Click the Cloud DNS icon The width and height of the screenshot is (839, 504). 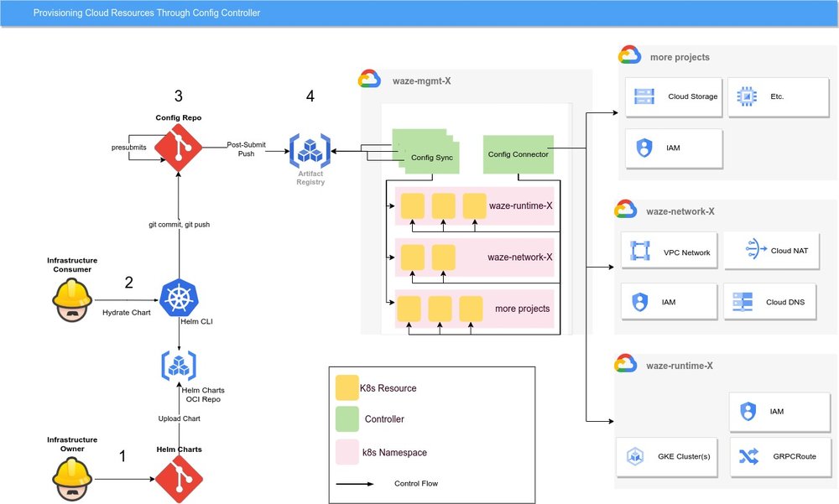coord(743,301)
